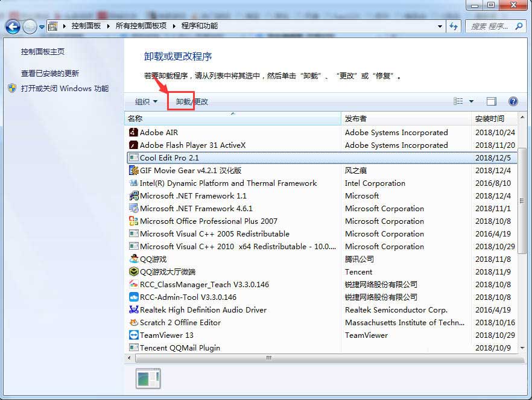Click 控制面板 breadcrumb in address bar

86,26
